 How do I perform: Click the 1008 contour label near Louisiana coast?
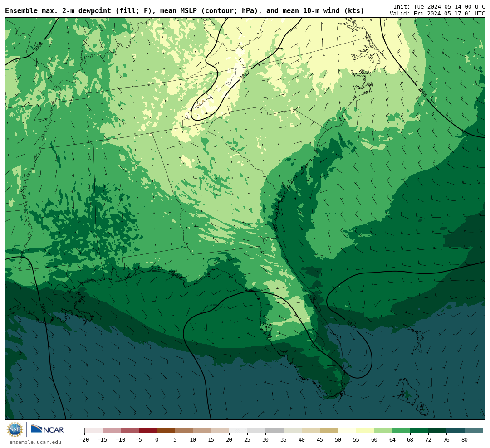point(43,308)
